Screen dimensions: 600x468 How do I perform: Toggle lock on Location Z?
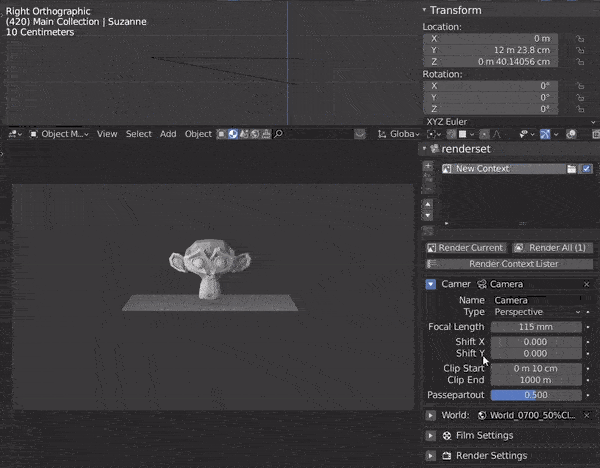580,62
